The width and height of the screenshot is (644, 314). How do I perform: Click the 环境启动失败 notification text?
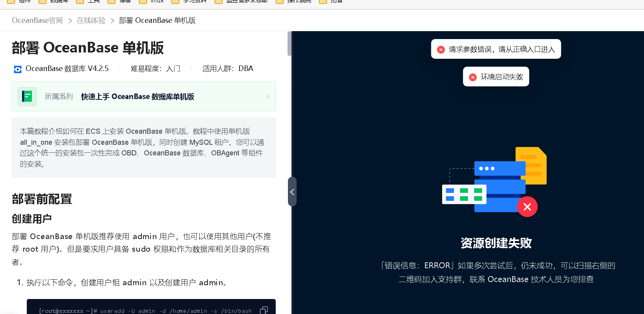point(502,77)
